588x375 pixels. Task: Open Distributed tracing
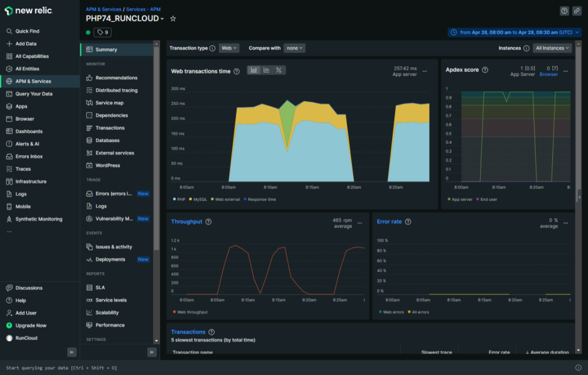coord(116,90)
